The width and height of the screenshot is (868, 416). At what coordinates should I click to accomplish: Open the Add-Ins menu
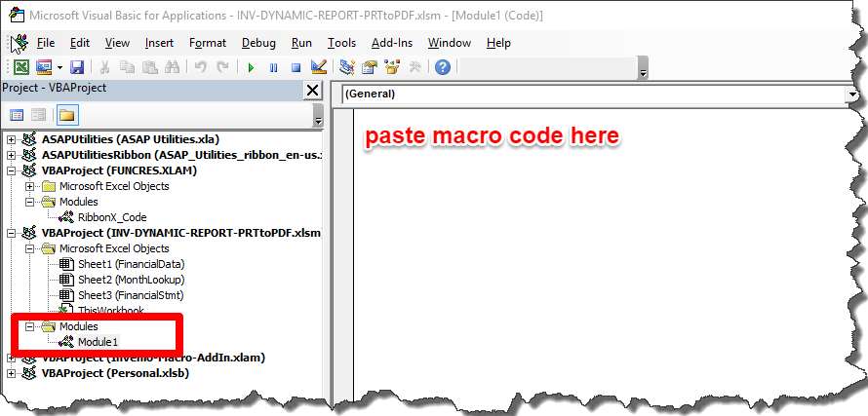point(392,43)
